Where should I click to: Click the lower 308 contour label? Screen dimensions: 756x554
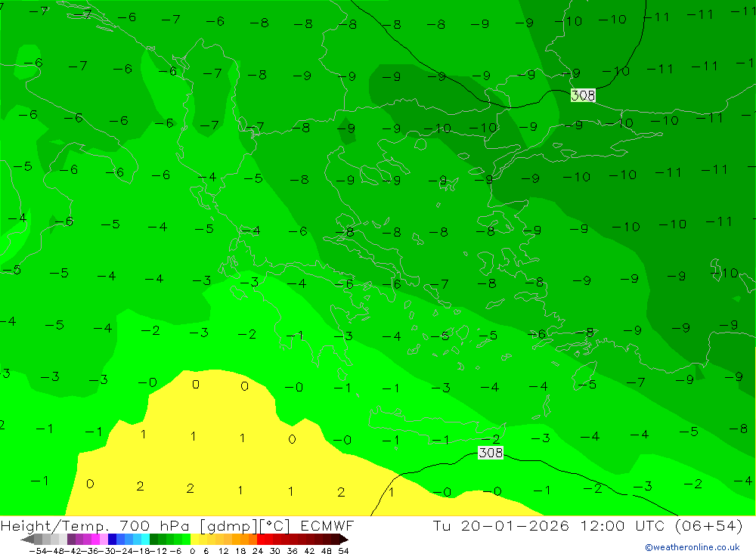(x=491, y=452)
